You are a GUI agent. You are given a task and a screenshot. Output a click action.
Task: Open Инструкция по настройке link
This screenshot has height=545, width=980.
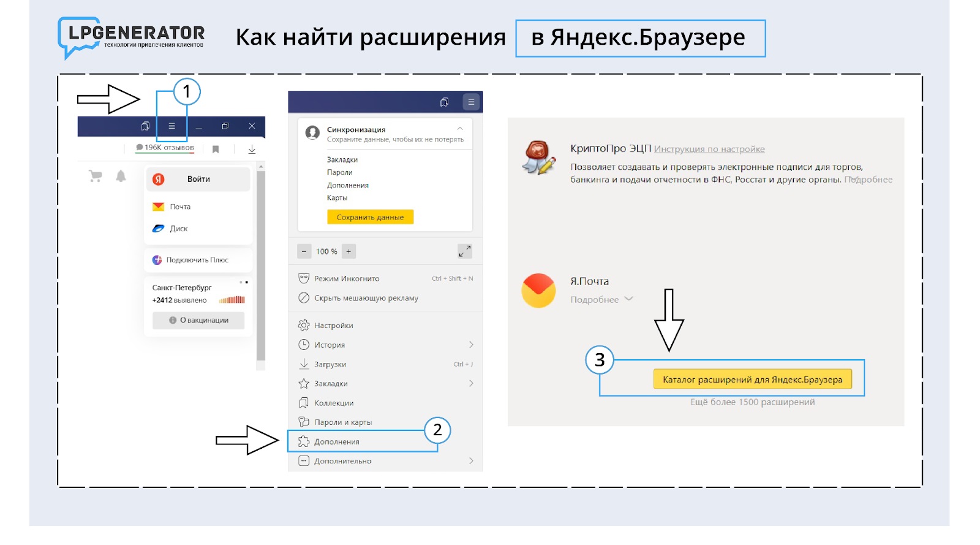pyautogui.click(x=709, y=149)
